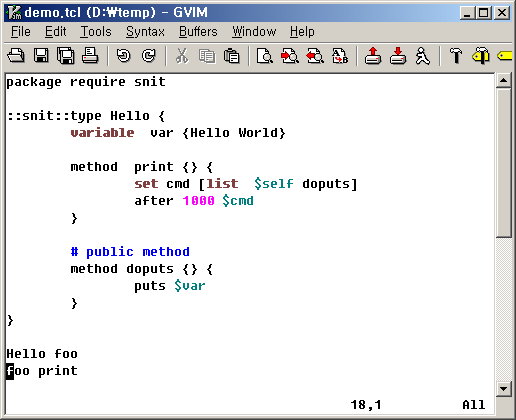Run make using the hammer icon

tap(456, 55)
